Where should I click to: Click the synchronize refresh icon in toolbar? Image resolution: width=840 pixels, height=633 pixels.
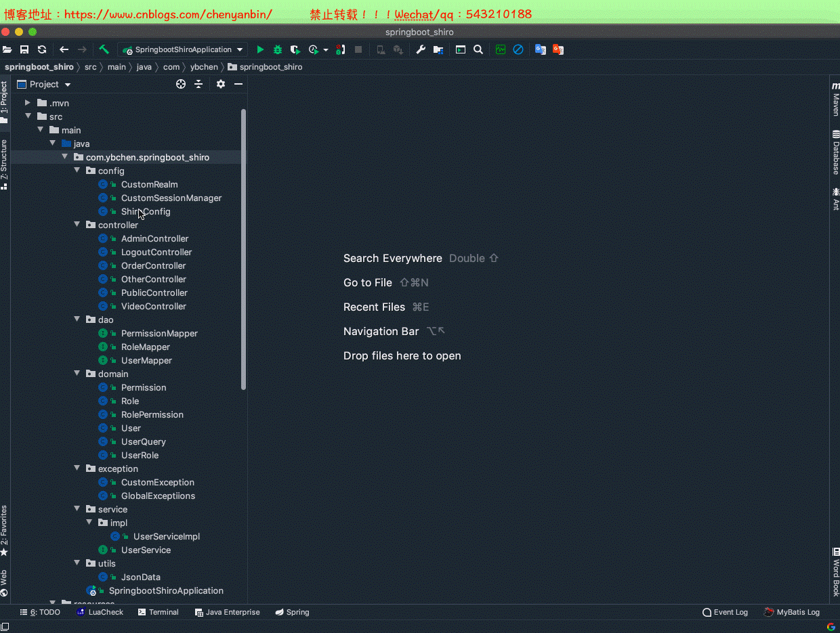coord(42,49)
